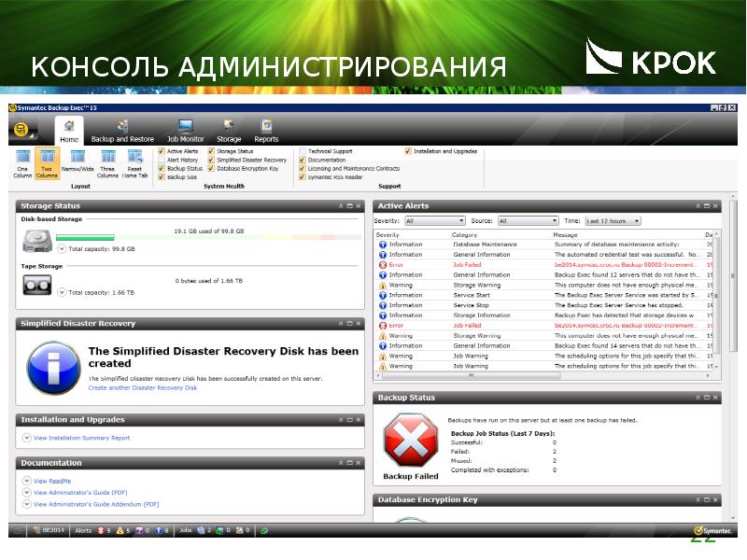Click the information alerts icon in status bar
Screen dimensions: 747x560
click(x=158, y=530)
